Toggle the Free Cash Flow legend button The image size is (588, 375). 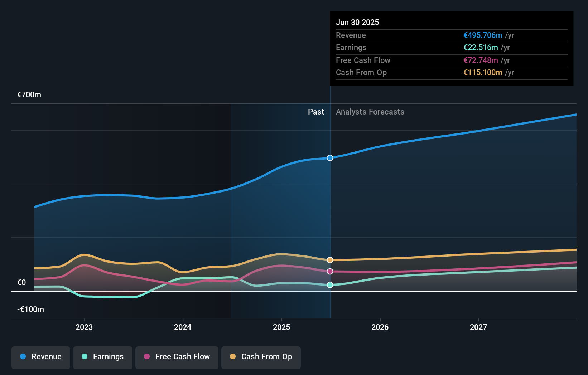(177, 357)
